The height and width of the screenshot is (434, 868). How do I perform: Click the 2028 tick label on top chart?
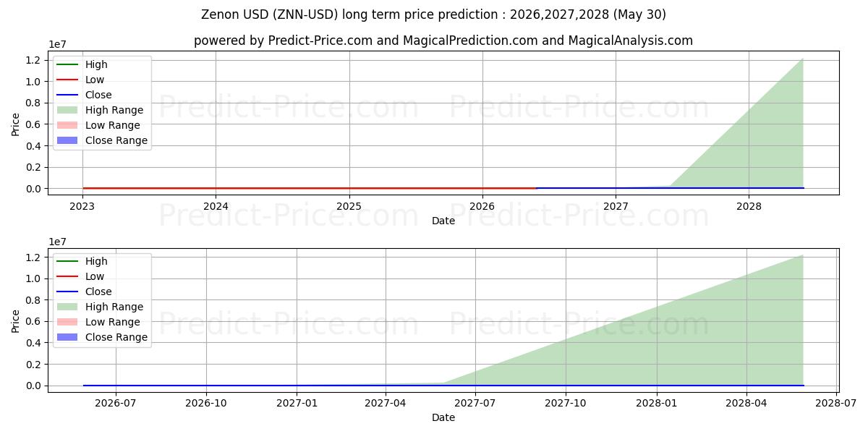[x=749, y=206]
